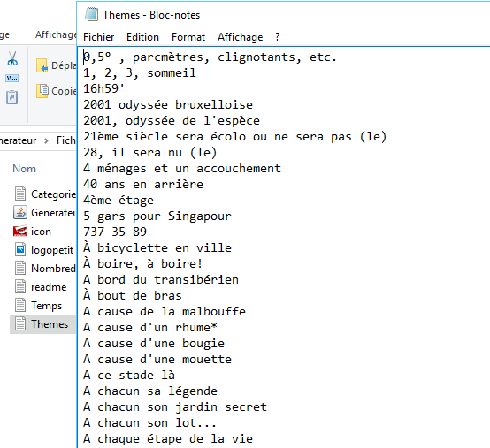Sort files by Nom column header

pos(24,169)
